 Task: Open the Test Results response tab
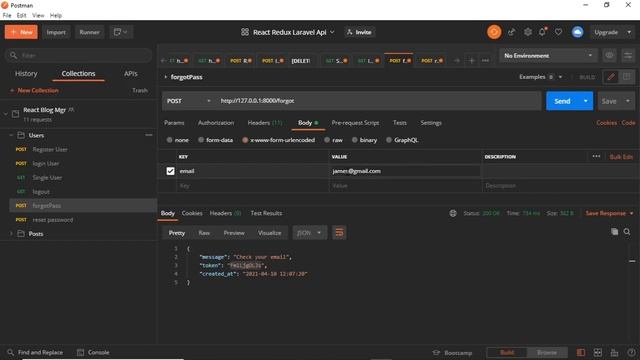[266, 213]
